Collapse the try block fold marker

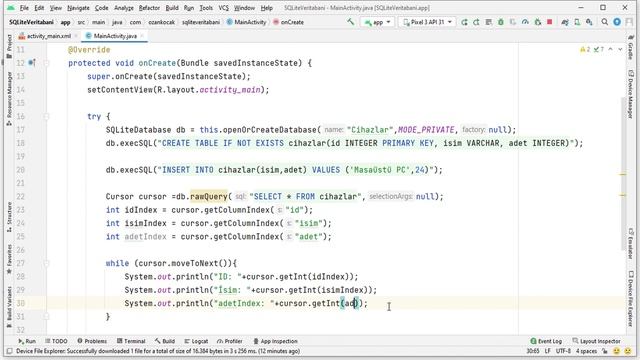click(x=46, y=116)
